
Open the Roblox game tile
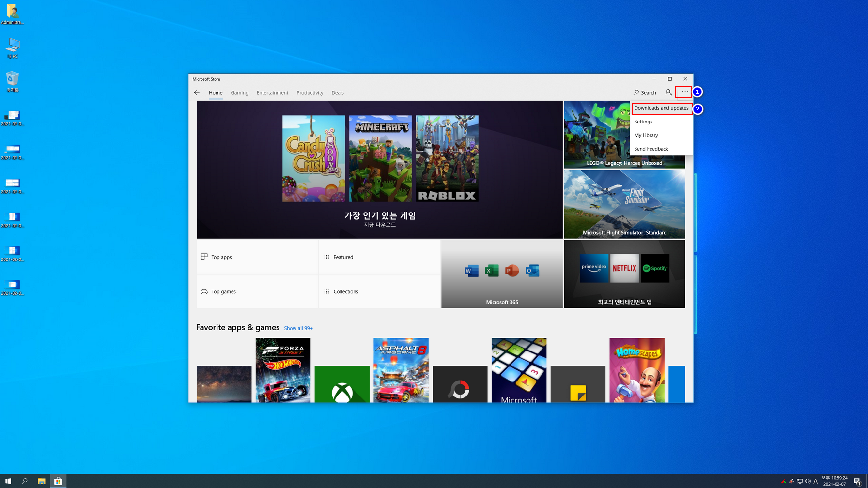(447, 158)
